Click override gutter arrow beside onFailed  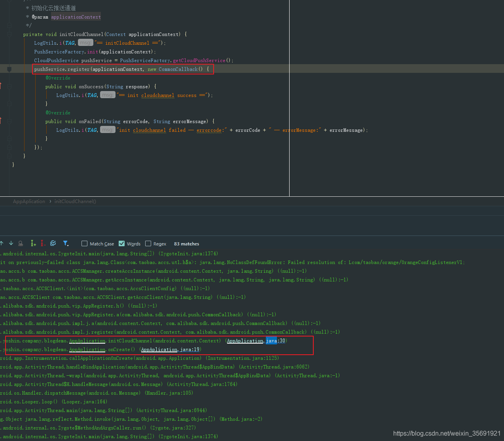pyautogui.click(x=1, y=121)
